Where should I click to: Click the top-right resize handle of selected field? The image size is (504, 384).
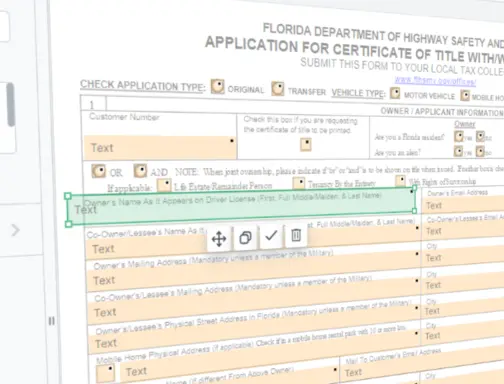click(x=414, y=188)
